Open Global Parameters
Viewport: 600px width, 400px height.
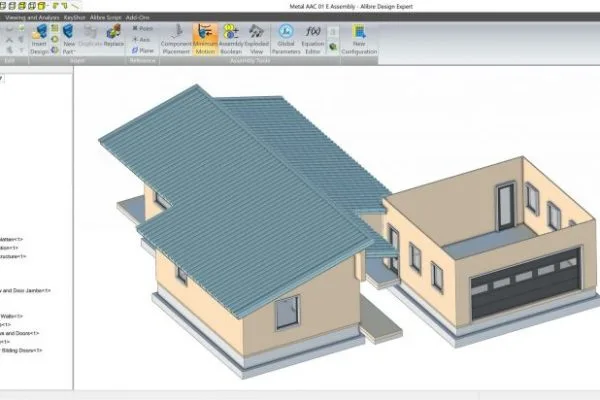286,39
